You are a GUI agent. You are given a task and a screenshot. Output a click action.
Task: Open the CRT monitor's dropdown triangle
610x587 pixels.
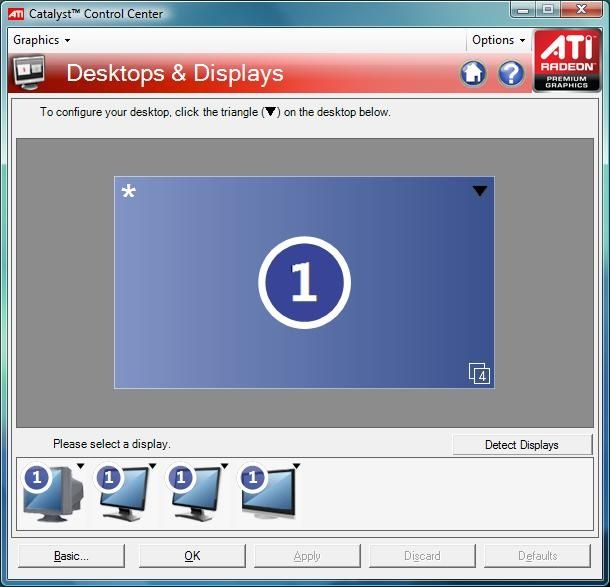pyautogui.click(x=81, y=466)
